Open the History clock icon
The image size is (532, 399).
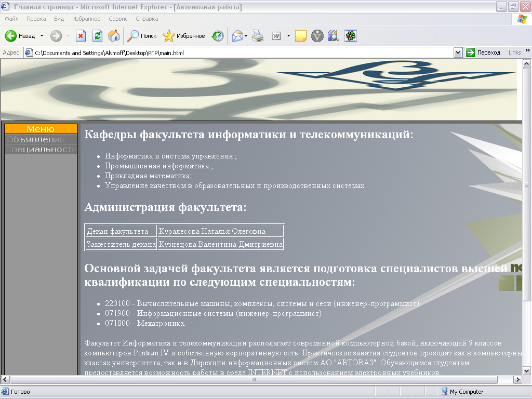pos(218,36)
